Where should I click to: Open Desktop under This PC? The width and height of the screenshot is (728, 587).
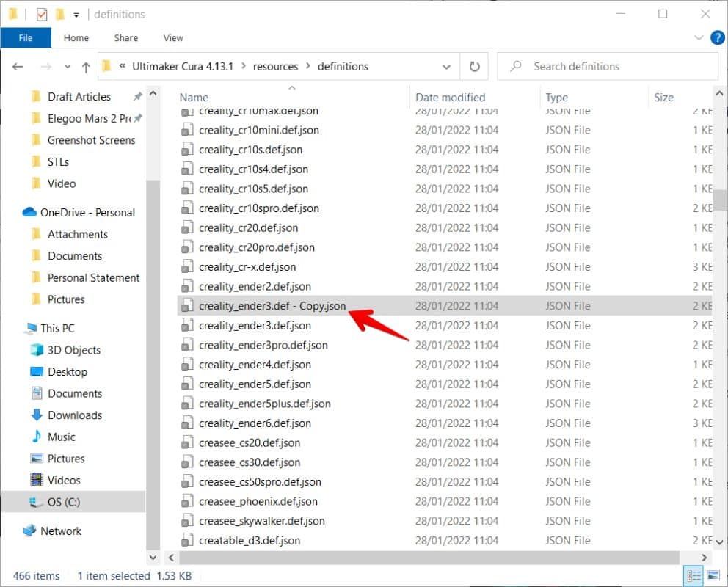[68, 372]
